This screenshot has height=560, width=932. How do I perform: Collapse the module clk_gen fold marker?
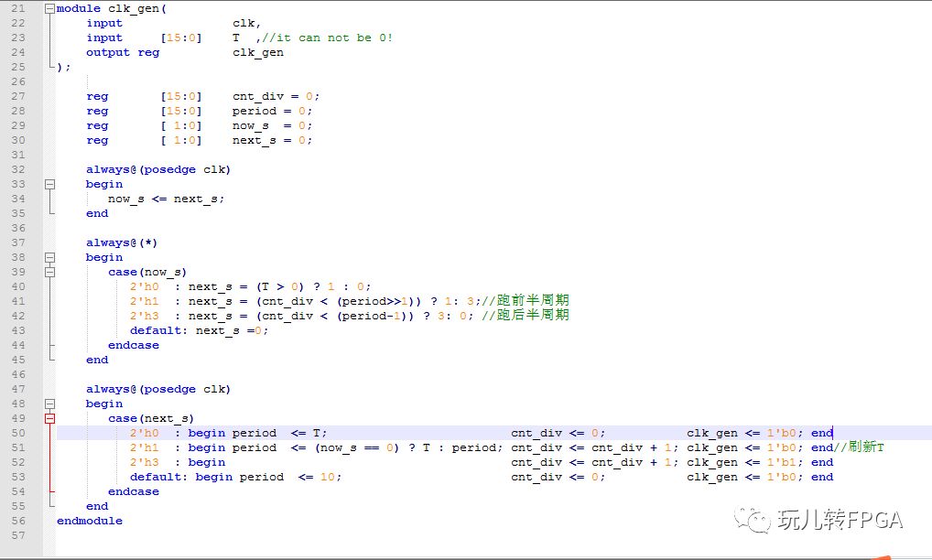pos(50,9)
